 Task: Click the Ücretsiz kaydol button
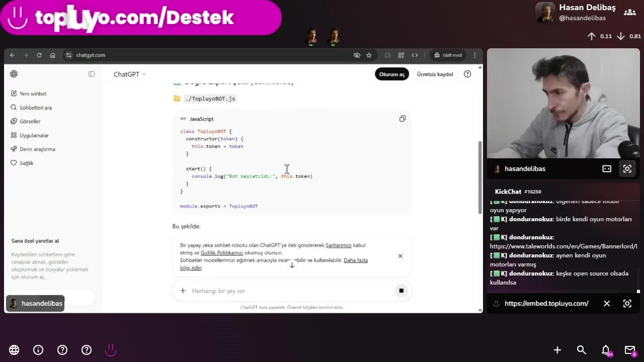coord(435,74)
